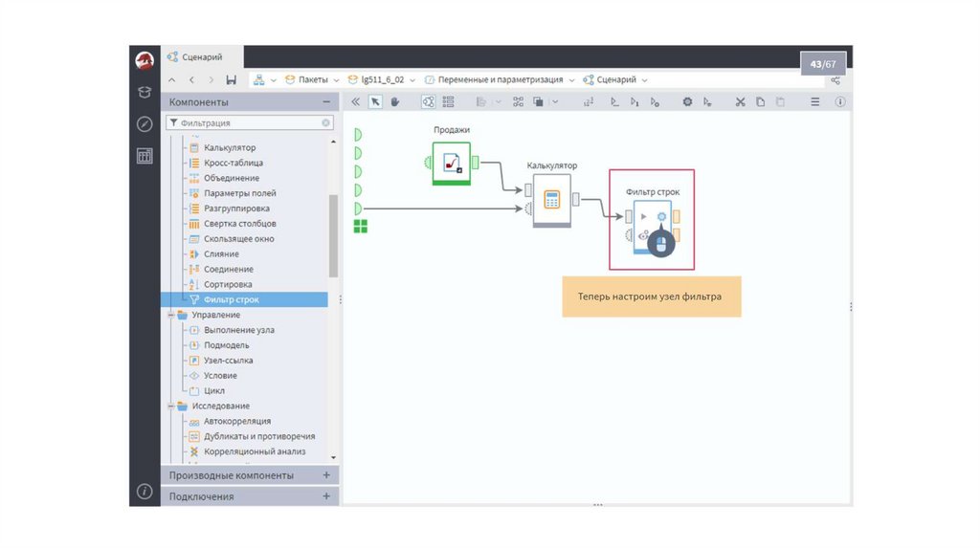
Task: Open the dropdown next to Пакеты breadcrumb
Action: click(x=336, y=80)
